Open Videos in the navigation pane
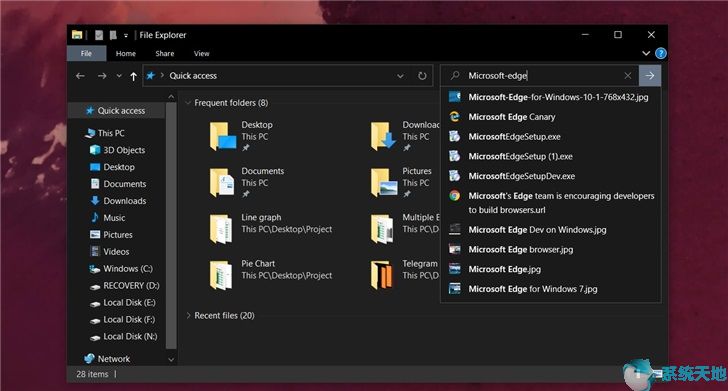This screenshot has width=728, height=391. 110,252
